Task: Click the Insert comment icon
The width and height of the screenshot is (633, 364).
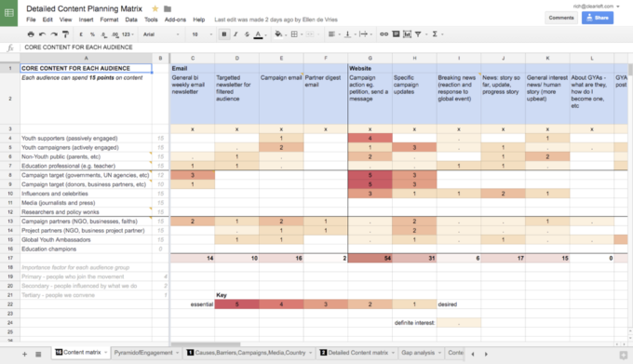Action: (396, 34)
